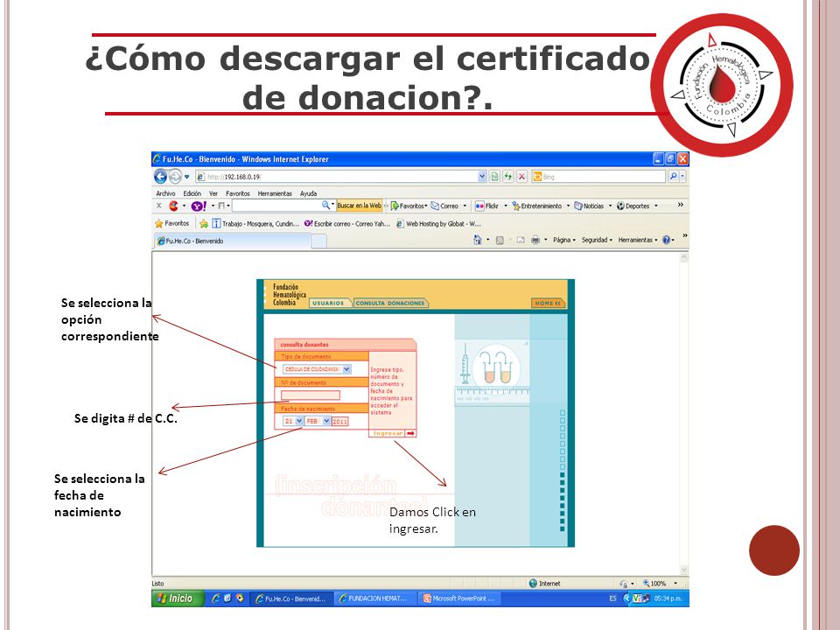Image resolution: width=840 pixels, height=630 pixels.
Task: Click the page vertical scrollbar down arrow
Action: point(683,570)
